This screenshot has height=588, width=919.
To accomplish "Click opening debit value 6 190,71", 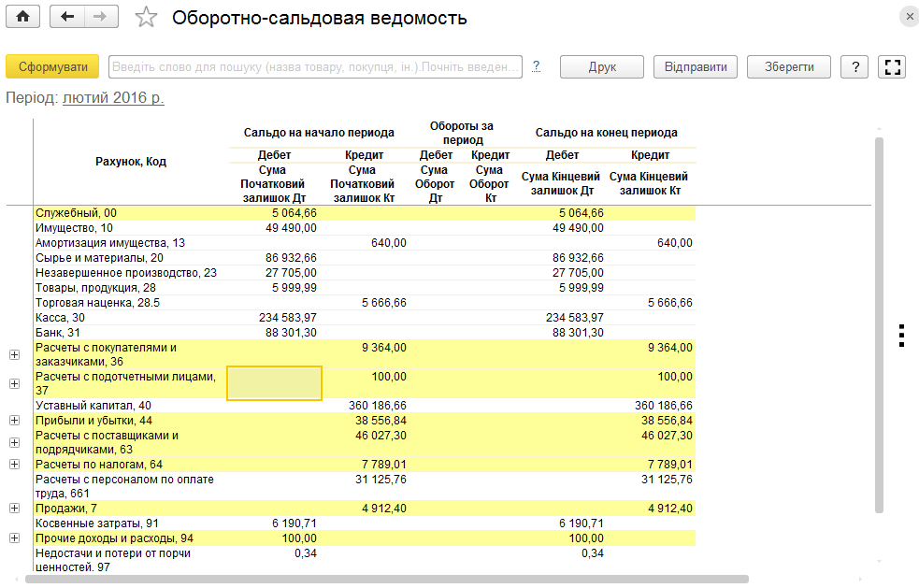I will pos(294,523).
